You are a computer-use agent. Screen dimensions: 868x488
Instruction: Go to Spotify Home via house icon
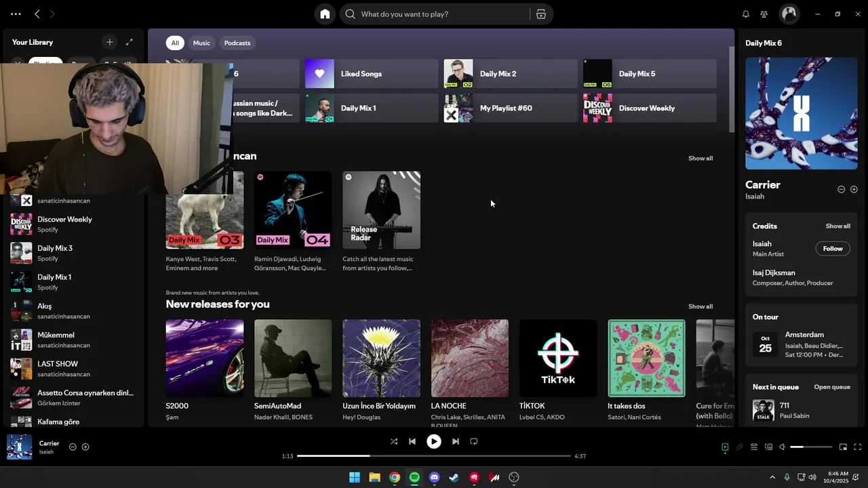[x=325, y=14]
